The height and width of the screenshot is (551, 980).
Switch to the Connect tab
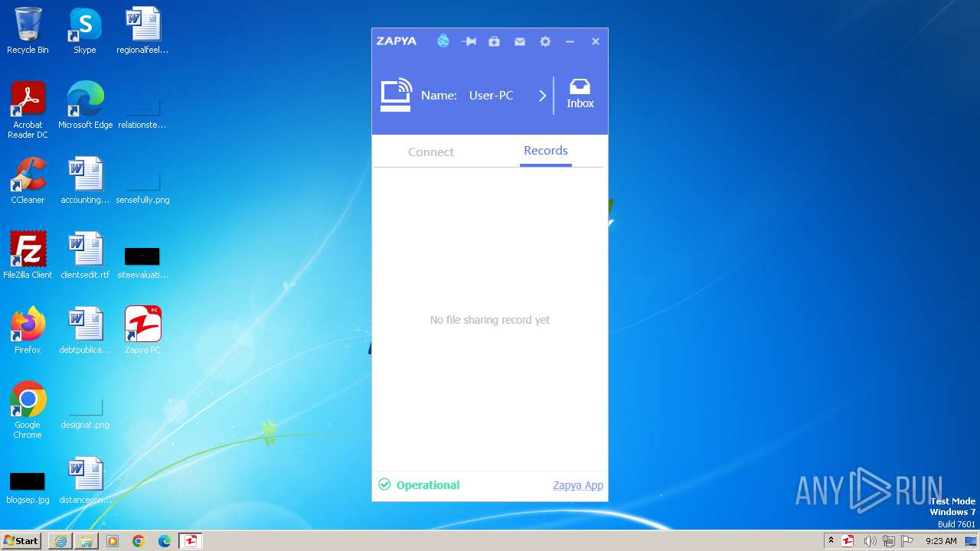[x=431, y=152]
